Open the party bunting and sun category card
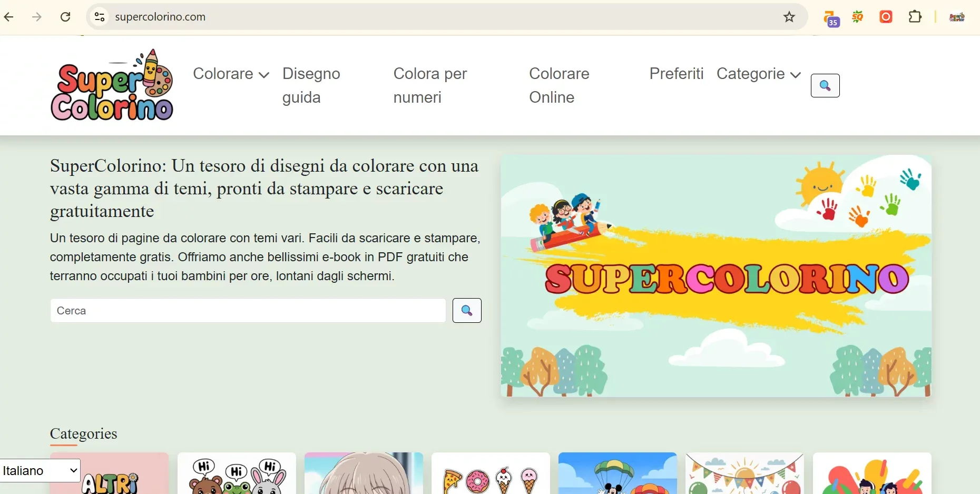 [744, 473]
